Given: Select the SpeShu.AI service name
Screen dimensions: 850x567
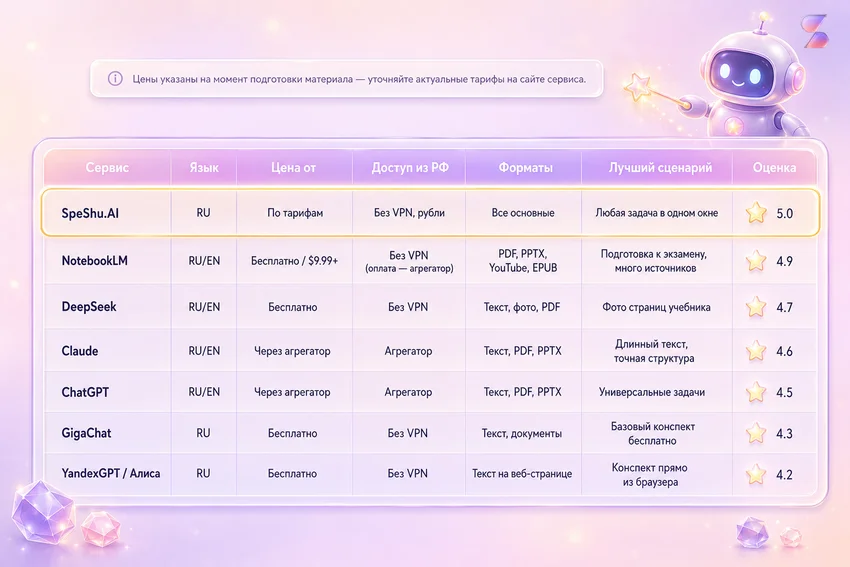Looking at the screenshot, I should (x=90, y=213).
